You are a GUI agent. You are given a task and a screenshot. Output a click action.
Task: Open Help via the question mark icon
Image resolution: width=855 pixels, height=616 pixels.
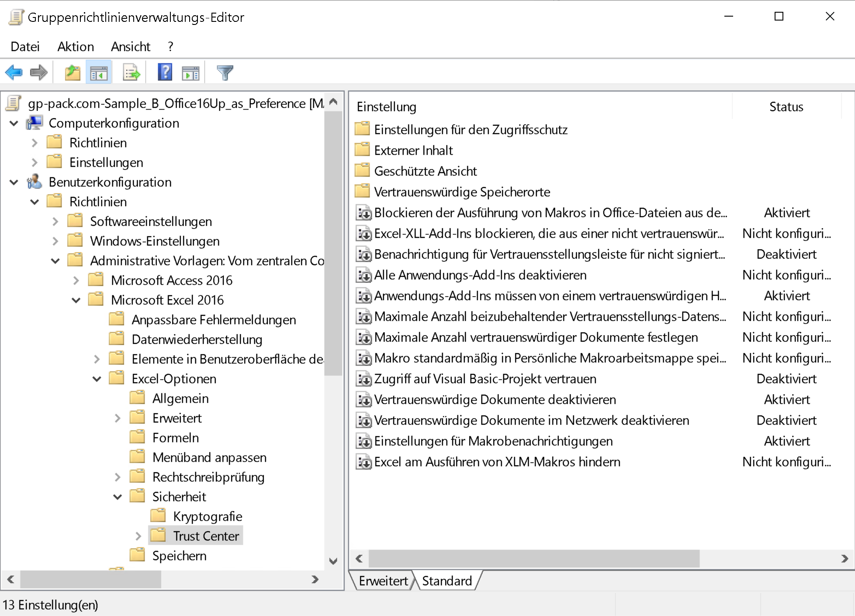coord(165,73)
